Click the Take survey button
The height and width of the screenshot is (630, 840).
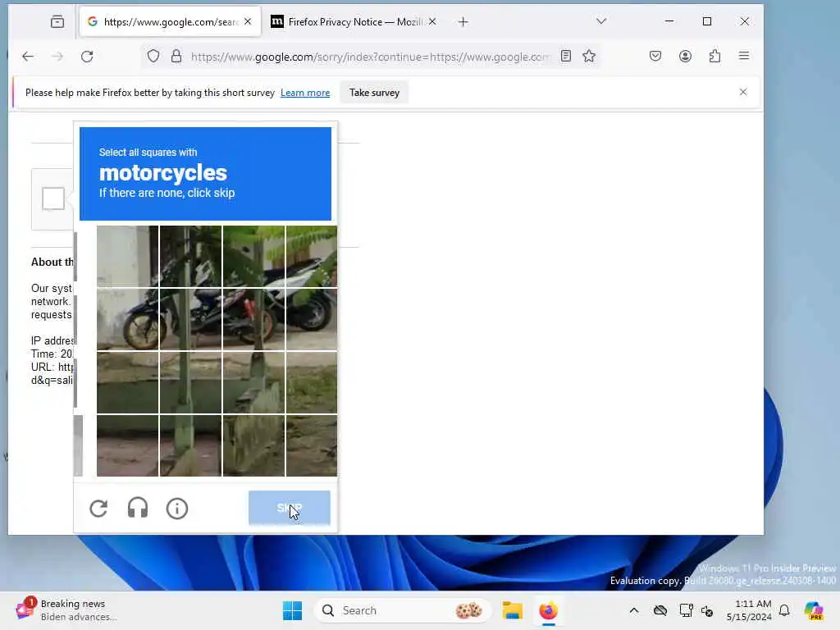tap(374, 93)
